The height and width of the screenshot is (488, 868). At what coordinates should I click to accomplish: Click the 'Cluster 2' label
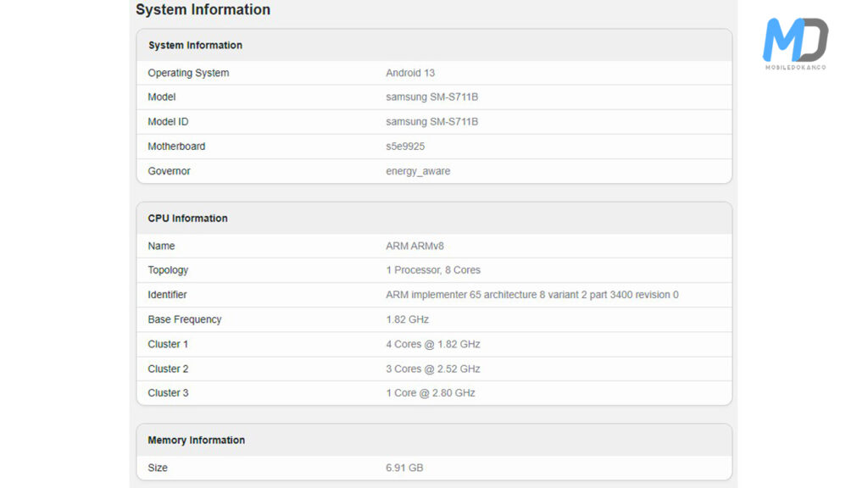tap(168, 369)
